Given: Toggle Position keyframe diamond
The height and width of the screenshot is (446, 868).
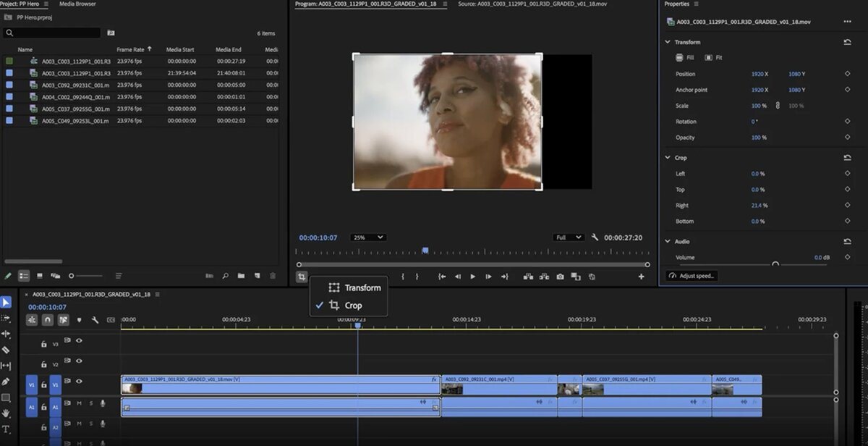Looking at the screenshot, I should coord(847,74).
